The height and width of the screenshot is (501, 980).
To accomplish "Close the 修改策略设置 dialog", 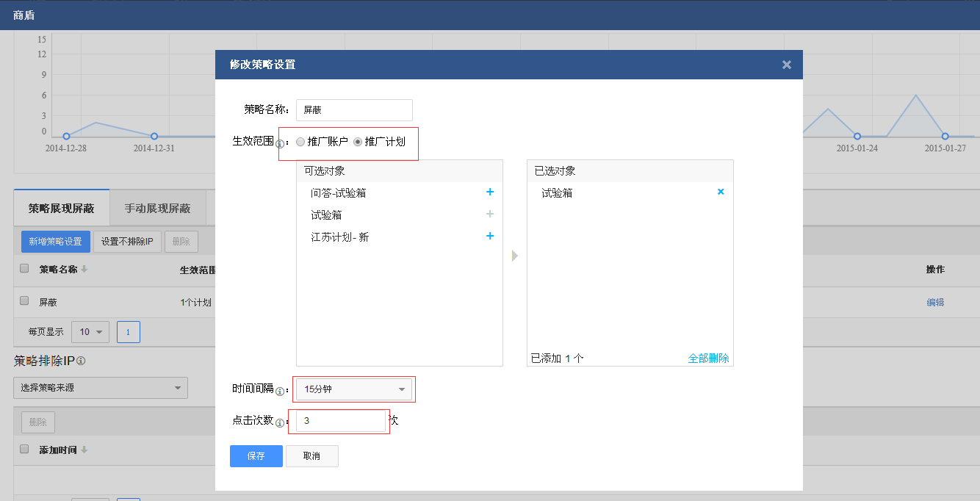I will coord(786,65).
